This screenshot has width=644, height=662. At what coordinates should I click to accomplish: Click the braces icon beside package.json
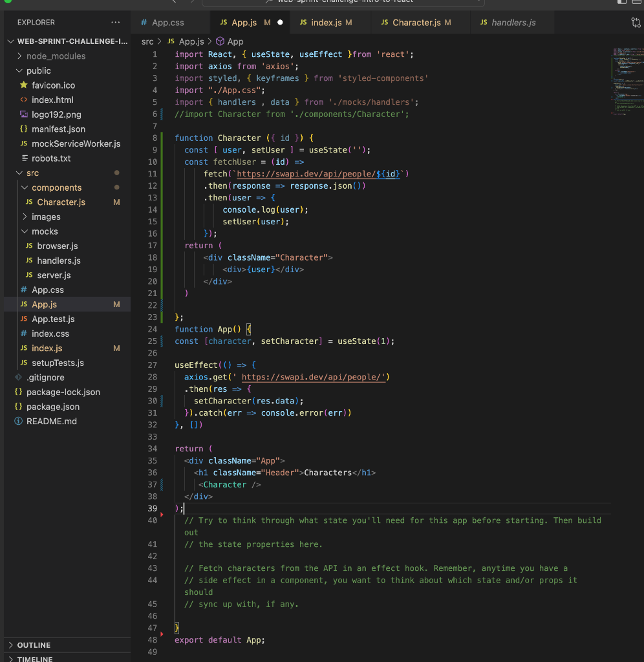pyautogui.click(x=19, y=407)
